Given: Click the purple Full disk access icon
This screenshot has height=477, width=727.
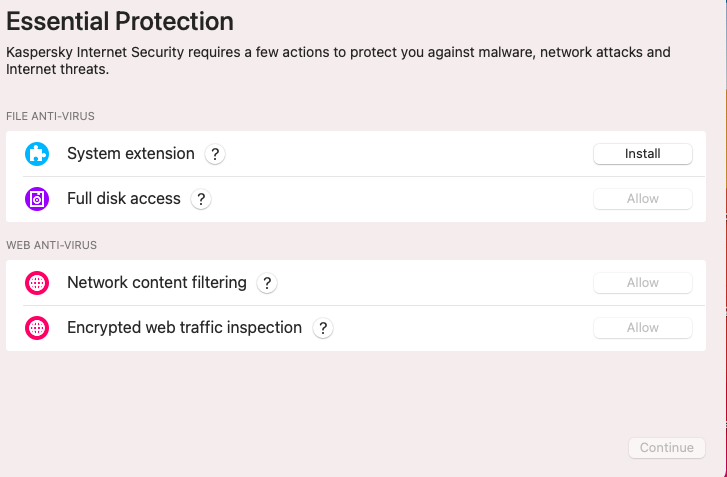Looking at the screenshot, I should pos(37,199).
